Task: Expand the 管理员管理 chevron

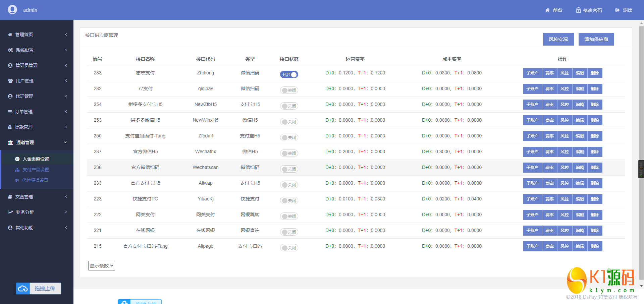Action: tap(66, 65)
